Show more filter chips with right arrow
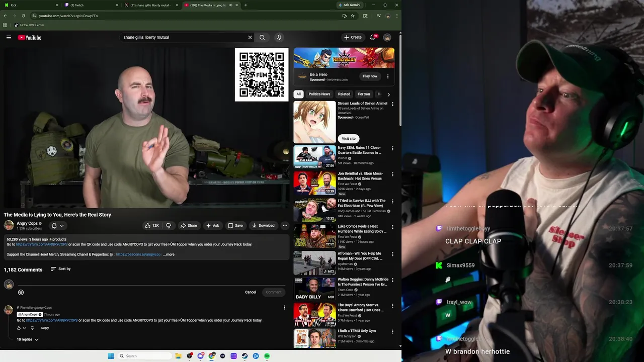The image size is (644, 362). click(x=388, y=95)
